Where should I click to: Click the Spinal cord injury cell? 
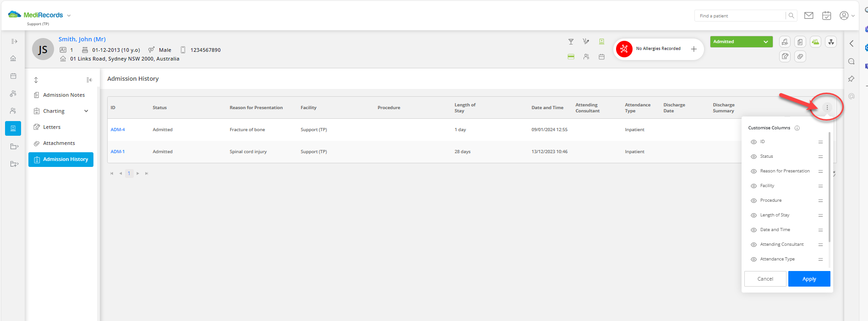pos(248,152)
